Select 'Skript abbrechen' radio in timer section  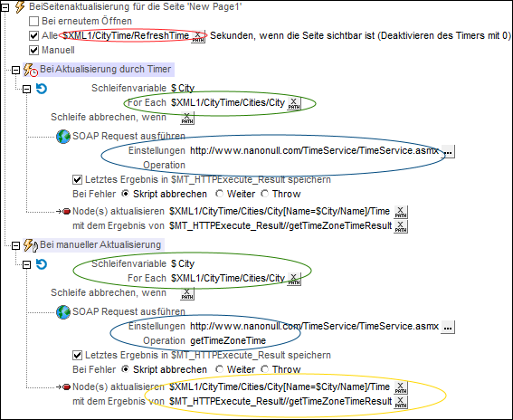coord(125,194)
